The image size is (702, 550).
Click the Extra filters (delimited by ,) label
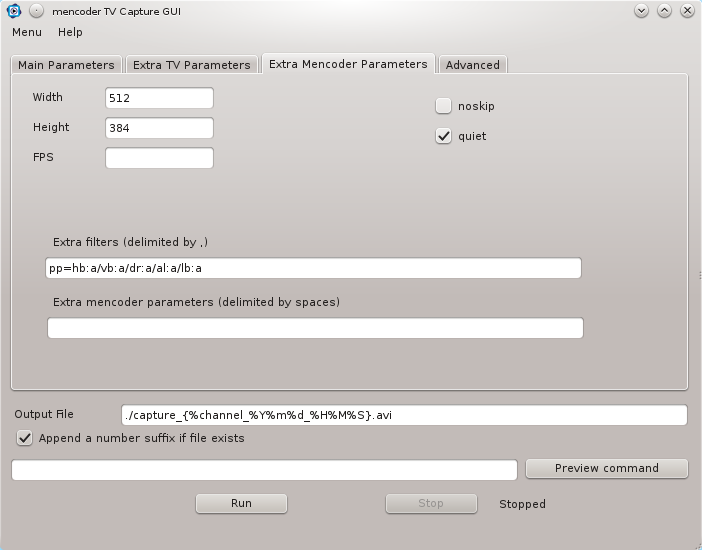point(130,242)
